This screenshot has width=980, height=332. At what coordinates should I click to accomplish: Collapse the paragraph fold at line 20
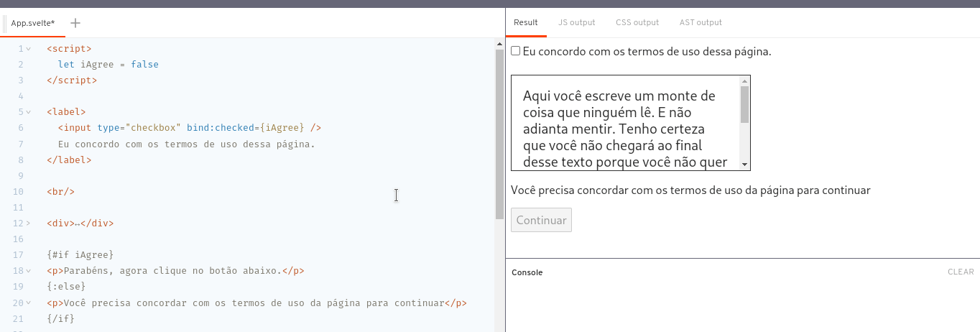tap(28, 303)
